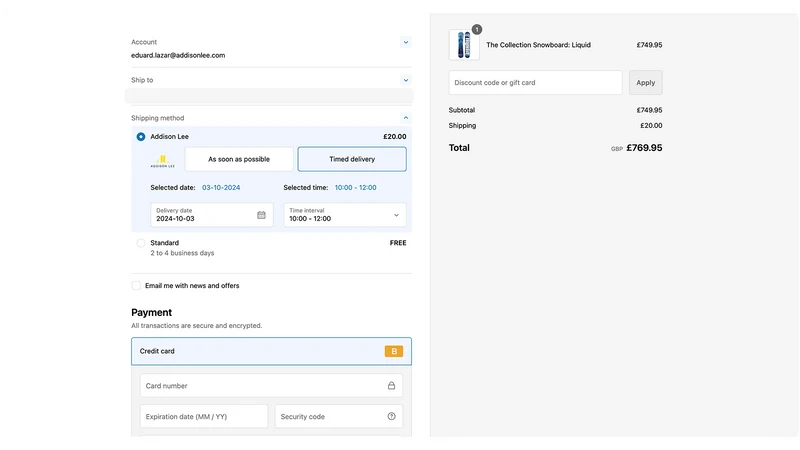800x450 pixels.
Task: Select the Standard shipping radio button
Action: pos(141,243)
